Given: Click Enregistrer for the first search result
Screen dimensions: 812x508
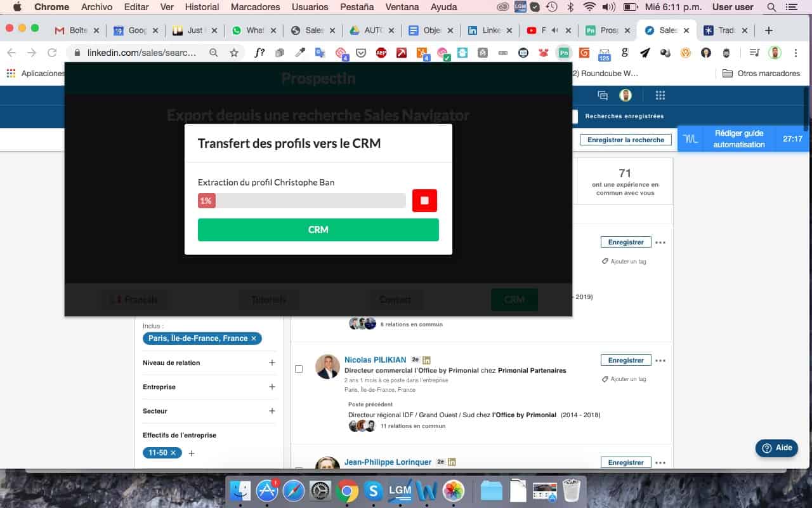Looking at the screenshot, I should click(625, 242).
